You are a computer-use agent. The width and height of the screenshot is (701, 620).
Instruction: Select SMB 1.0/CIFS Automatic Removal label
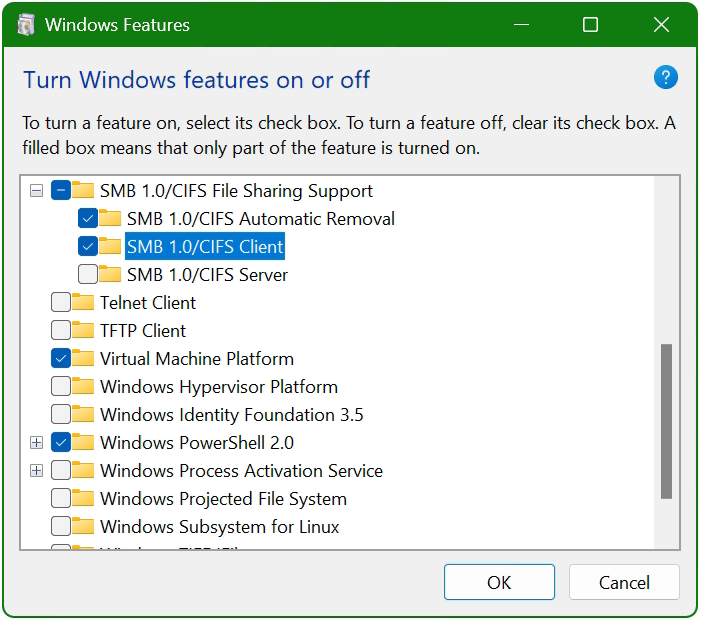pyautogui.click(x=261, y=219)
